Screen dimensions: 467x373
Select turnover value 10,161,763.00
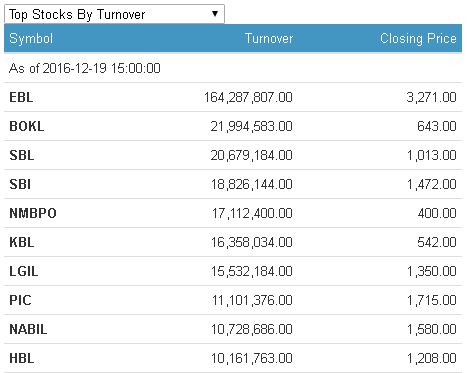tap(252, 358)
